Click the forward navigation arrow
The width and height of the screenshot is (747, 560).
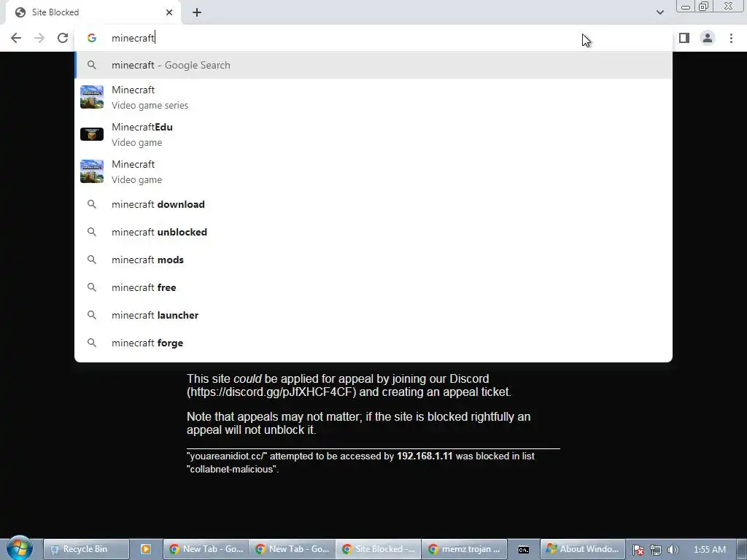point(39,38)
